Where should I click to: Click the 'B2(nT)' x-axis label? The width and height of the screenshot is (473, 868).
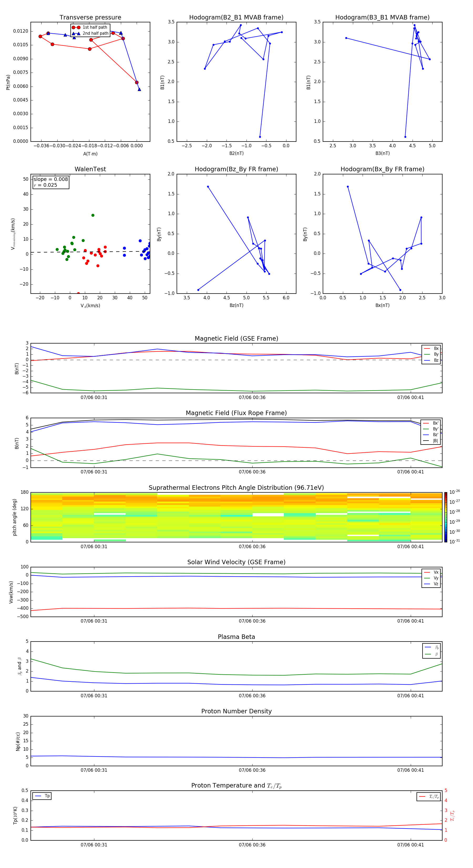(x=236, y=153)
